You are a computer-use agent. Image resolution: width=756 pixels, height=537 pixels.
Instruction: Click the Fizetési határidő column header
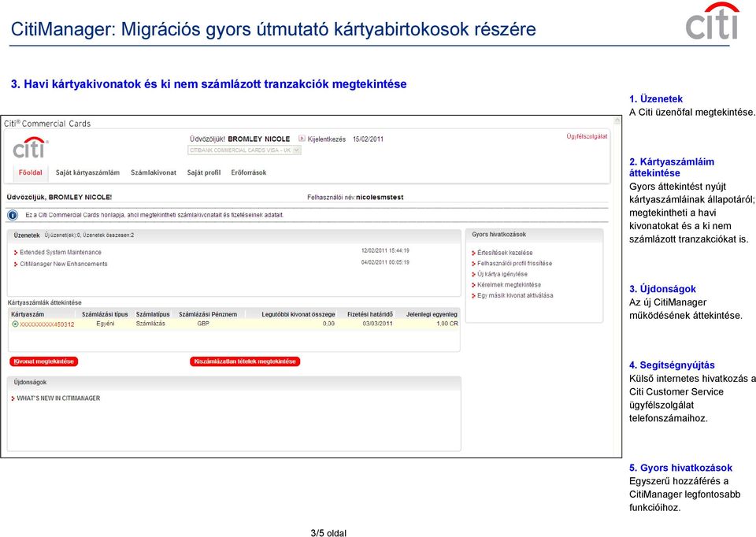370,314
